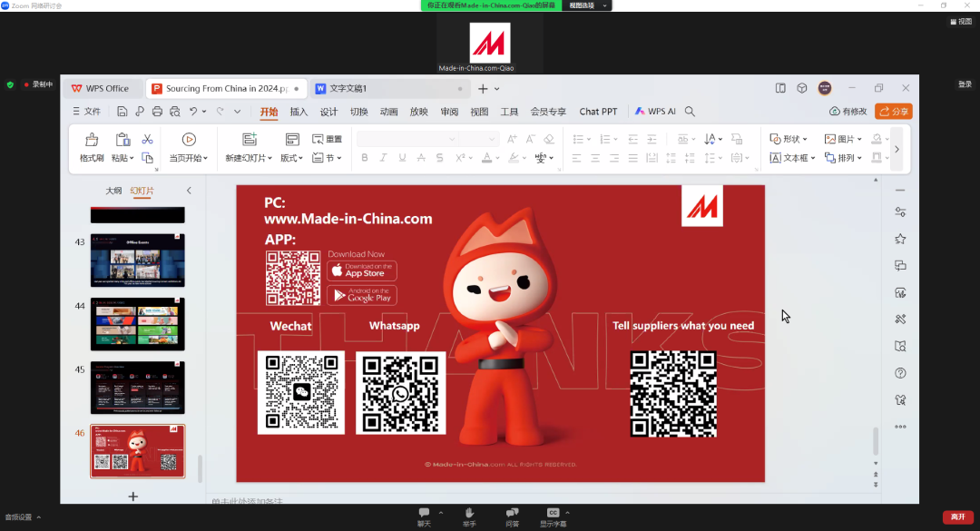980x531 pixels.
Task: Toggle Underline formatting
Action: [x=403, y=158]
